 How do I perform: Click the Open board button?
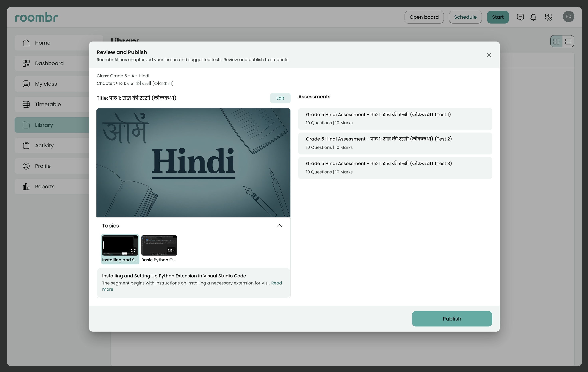click(x=424, y=17)
